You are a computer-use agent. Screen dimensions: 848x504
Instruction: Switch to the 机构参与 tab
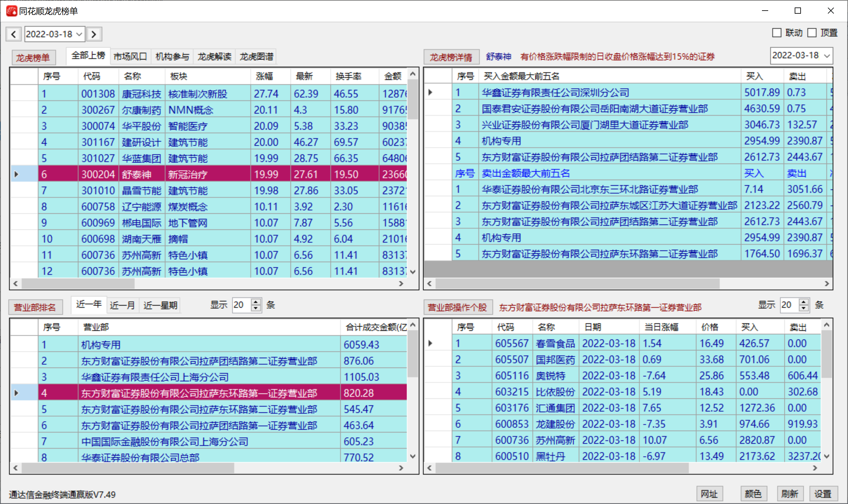tap(173, 56)
